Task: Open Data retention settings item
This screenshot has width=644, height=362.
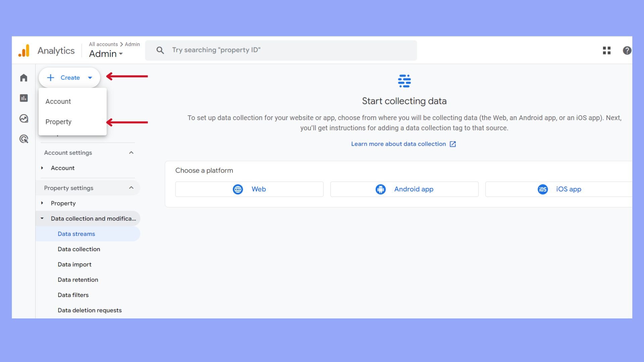Action: (x=78, y=280)
